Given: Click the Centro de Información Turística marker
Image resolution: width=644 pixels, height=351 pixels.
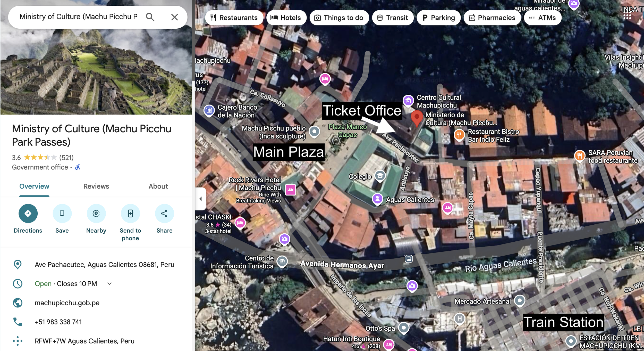Looking at the screenshot, I should (x=282, y=262).
